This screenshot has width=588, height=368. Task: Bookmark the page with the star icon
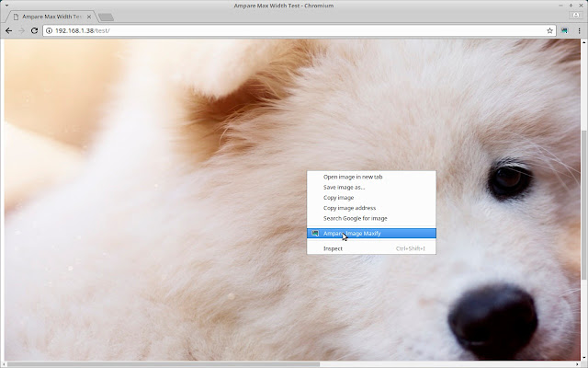(549, 30)
